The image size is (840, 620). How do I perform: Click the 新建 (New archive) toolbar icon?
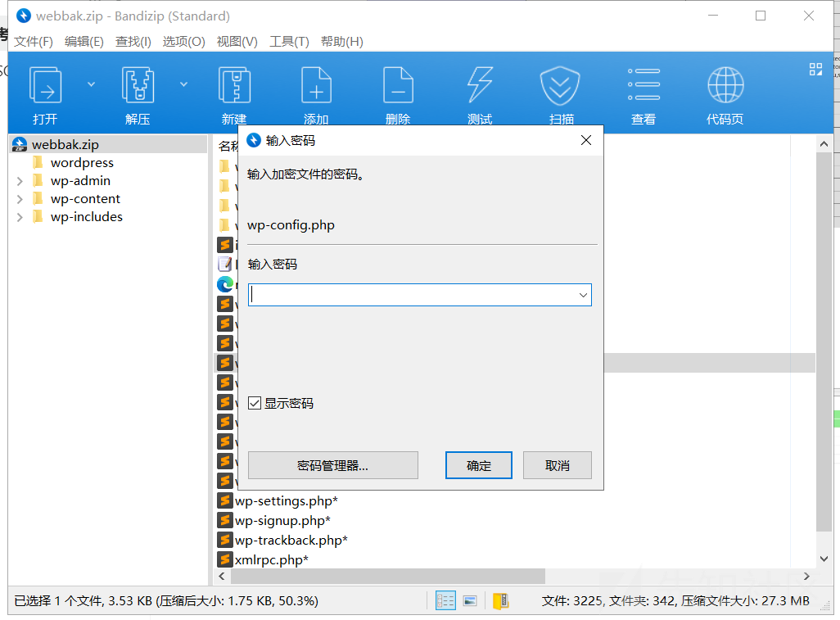(234, 85)
